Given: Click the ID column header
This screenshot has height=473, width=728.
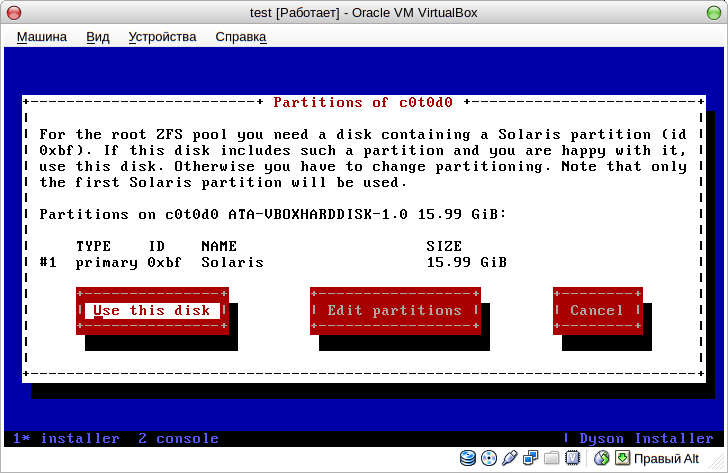Looking at the screenshot, I should pyautogui.click(x=156, y=246).
